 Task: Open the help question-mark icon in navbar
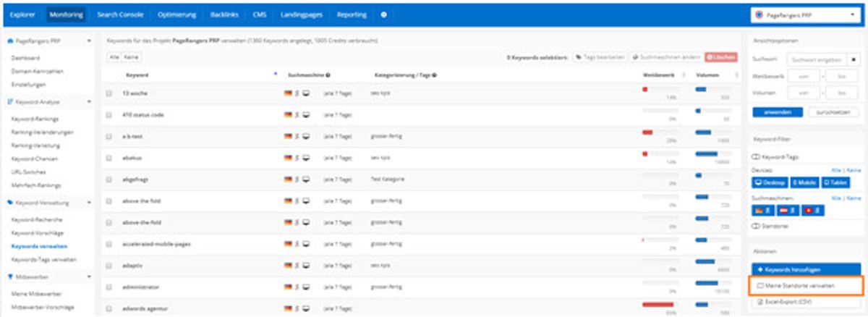(383, 14)
